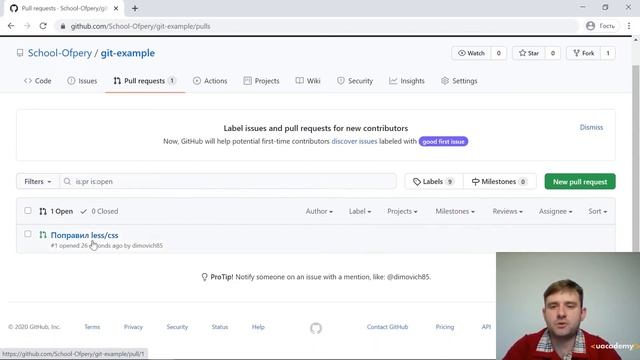Viewport: 640px width, 360px height.
Task: Tick the select-all pull requests checkbox
Action: click(28, 211)
